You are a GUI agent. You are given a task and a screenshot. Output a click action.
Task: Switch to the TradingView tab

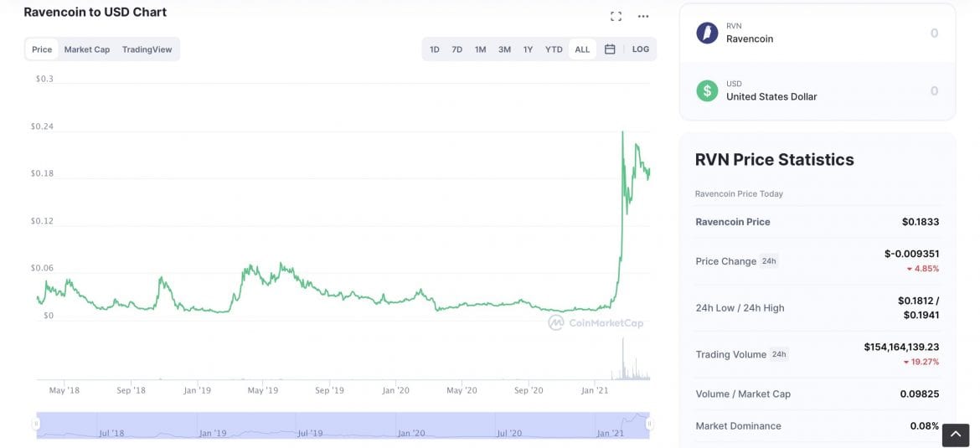[147, 49]
